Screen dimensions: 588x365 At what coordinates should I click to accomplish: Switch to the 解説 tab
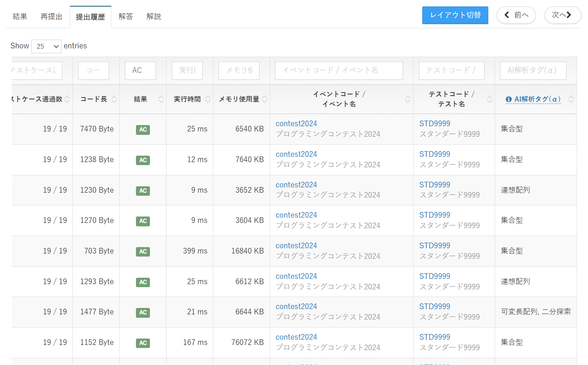154,17
